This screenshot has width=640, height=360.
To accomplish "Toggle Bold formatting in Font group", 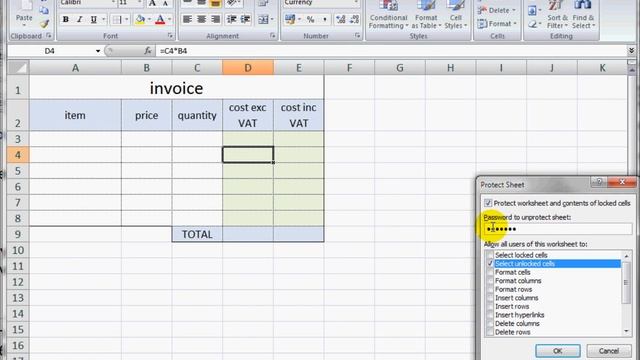I will point(65,19).
